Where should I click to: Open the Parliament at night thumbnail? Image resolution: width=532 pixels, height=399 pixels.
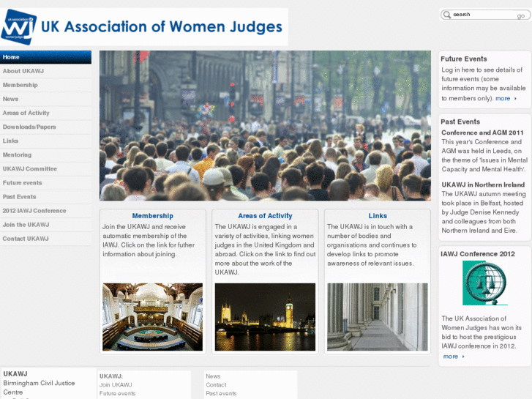tap(265, 317)
